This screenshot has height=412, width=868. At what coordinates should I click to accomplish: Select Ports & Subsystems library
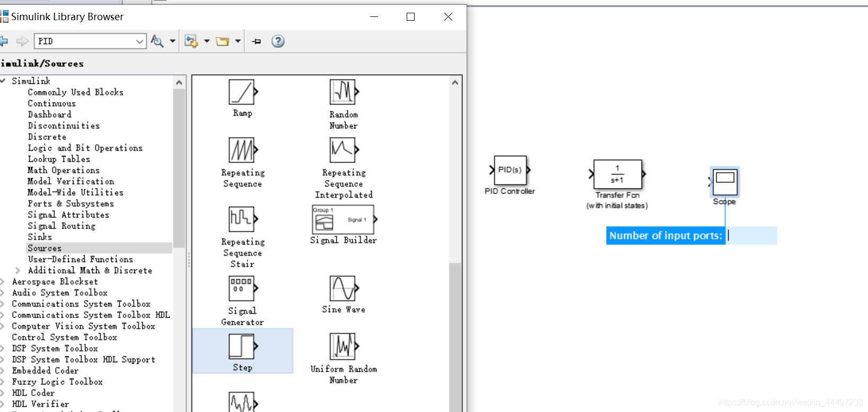click(x=71, y=204)
